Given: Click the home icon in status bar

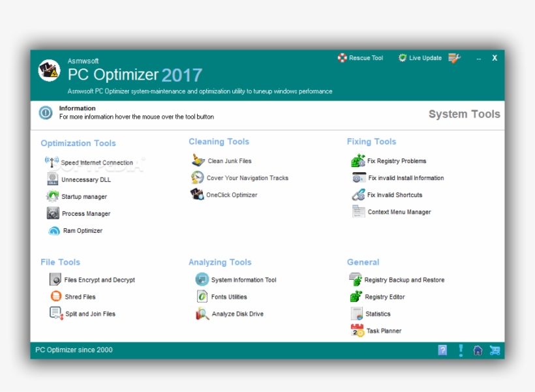Looking at the screenshot, I should (478, 350).
